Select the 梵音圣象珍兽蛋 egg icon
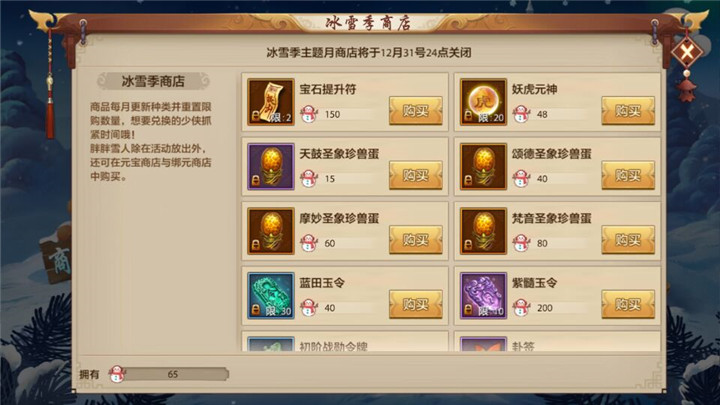Image resolution: width=720 pixels, height=405 pixels. [x=483, y=231]
